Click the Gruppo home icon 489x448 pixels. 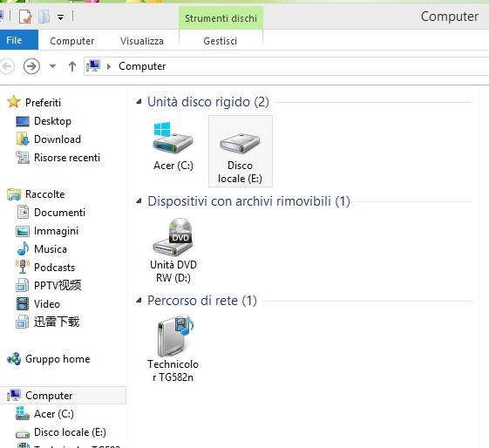14,359
